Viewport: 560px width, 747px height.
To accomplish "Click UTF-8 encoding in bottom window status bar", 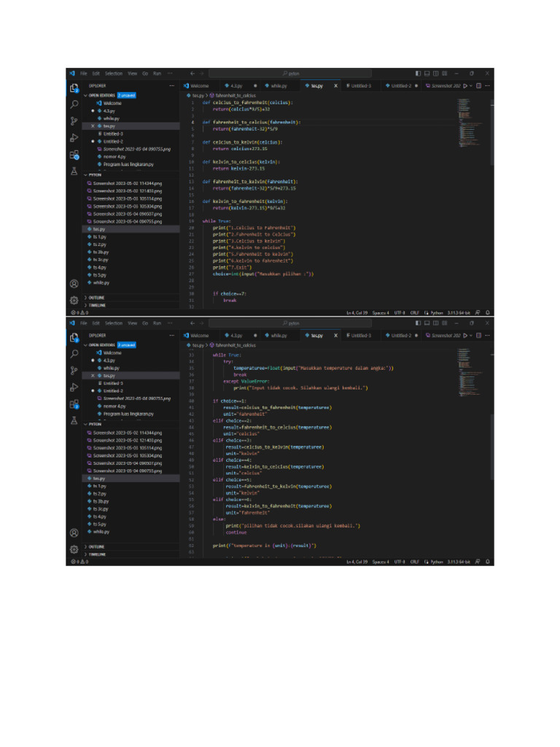I will coord(399,562).
